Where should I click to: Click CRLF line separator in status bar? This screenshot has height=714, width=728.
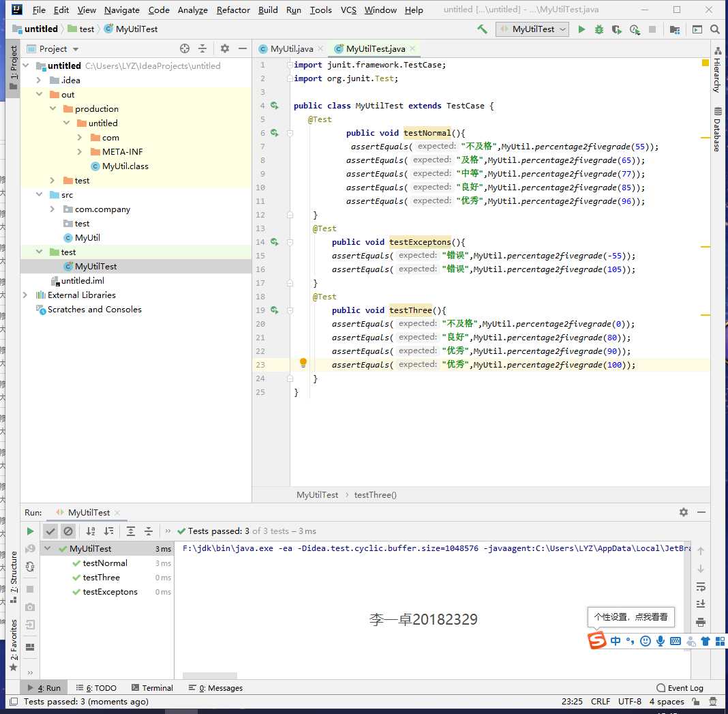point(601,702)
